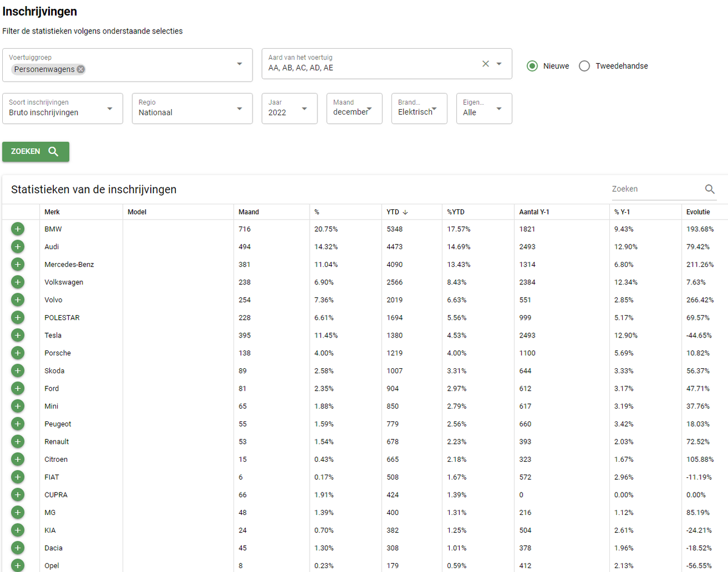
Task: Click the Aantal Y-1 value 2384
Action: 527,282
